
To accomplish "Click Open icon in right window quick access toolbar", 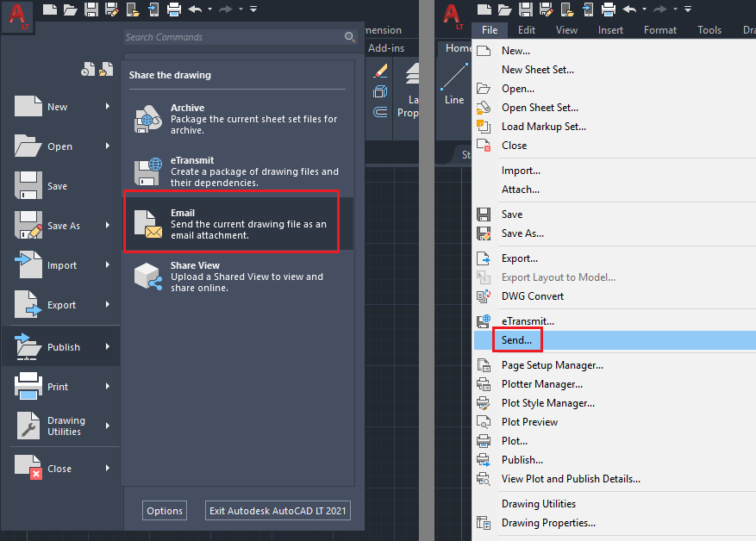I will click(x=505, y=9).
